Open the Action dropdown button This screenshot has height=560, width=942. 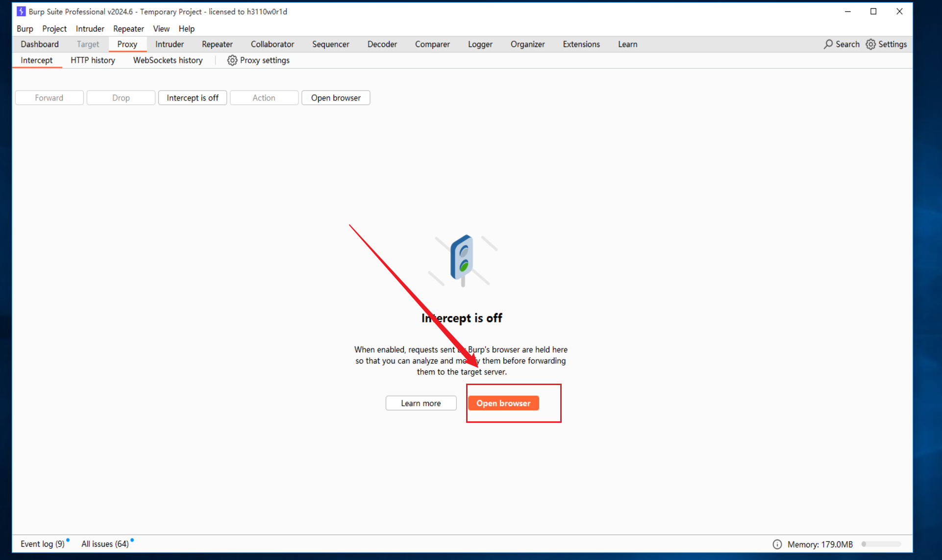pyautogui.click(x=264, y=97)
